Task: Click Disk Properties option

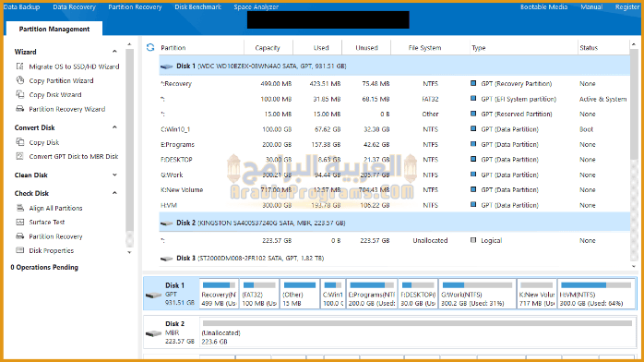Action: tap(52, 250)
